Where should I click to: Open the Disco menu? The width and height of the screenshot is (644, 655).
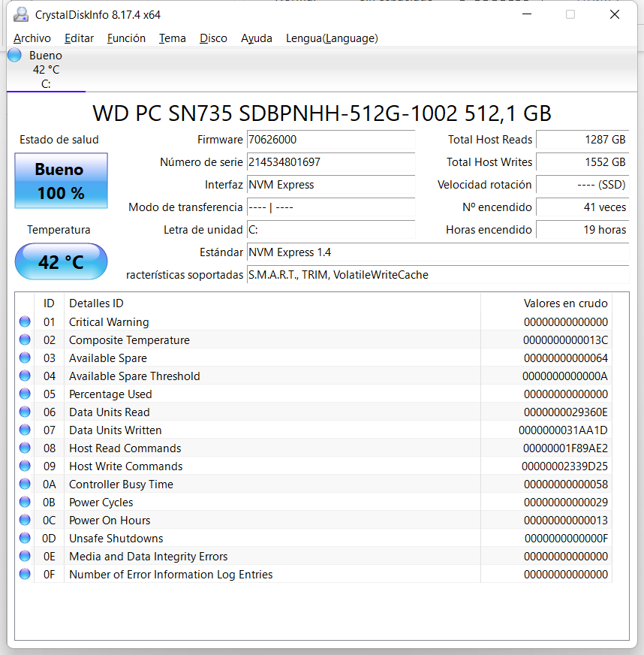click(x=213, y=38)
